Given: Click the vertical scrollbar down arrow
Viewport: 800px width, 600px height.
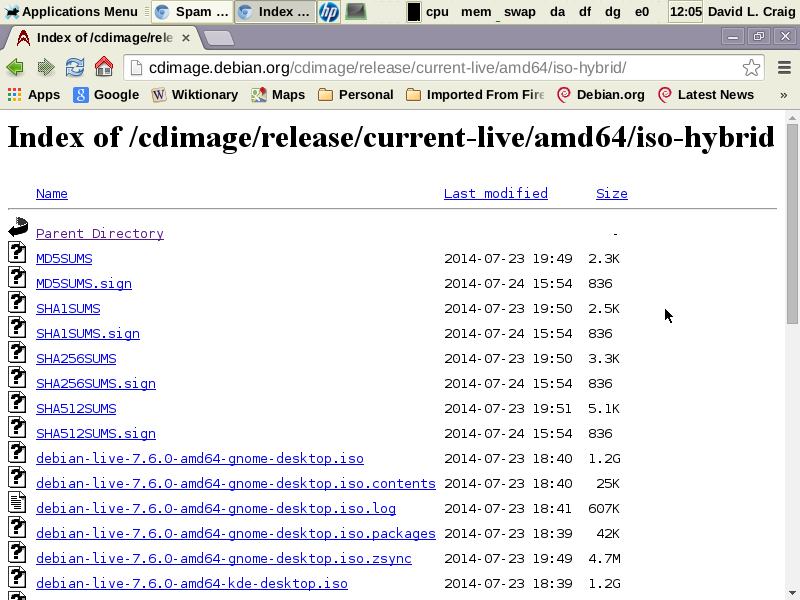Looking at the screenshot, I should pyautogui.click(x=792, y=592).
